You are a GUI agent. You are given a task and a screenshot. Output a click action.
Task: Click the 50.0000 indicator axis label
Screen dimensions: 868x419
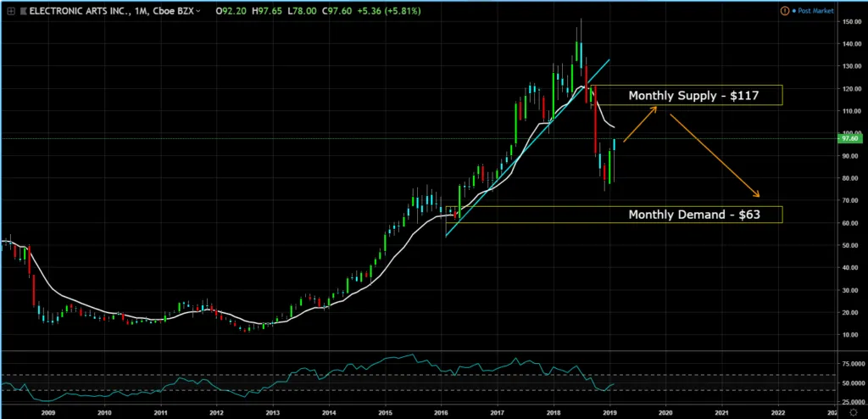coord(852,383)
